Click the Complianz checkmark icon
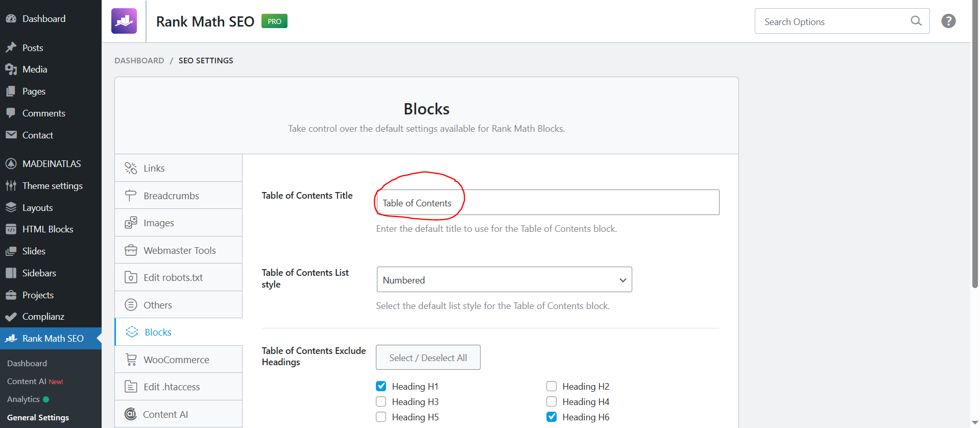This screenshot has height=428, width=980. (11, 317)
